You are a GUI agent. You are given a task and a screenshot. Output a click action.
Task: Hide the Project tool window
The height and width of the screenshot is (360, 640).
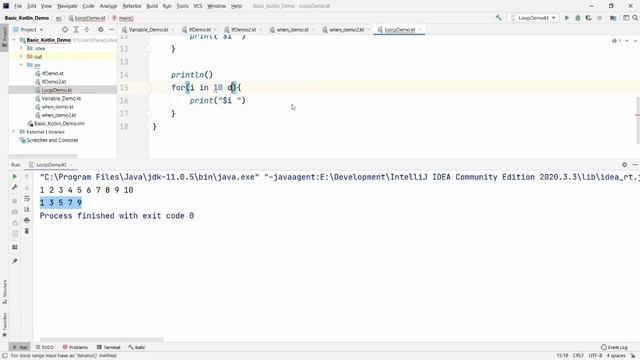[x=111, y=29]
